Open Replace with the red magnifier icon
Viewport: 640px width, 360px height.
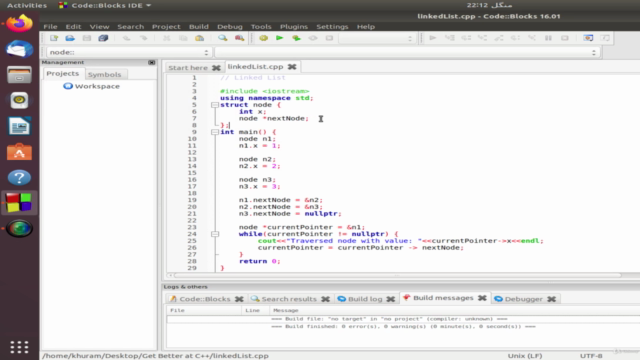[239, 38]
